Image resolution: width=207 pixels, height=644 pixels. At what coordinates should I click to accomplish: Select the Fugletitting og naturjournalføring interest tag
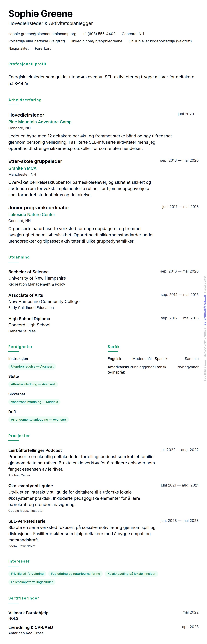75,574
